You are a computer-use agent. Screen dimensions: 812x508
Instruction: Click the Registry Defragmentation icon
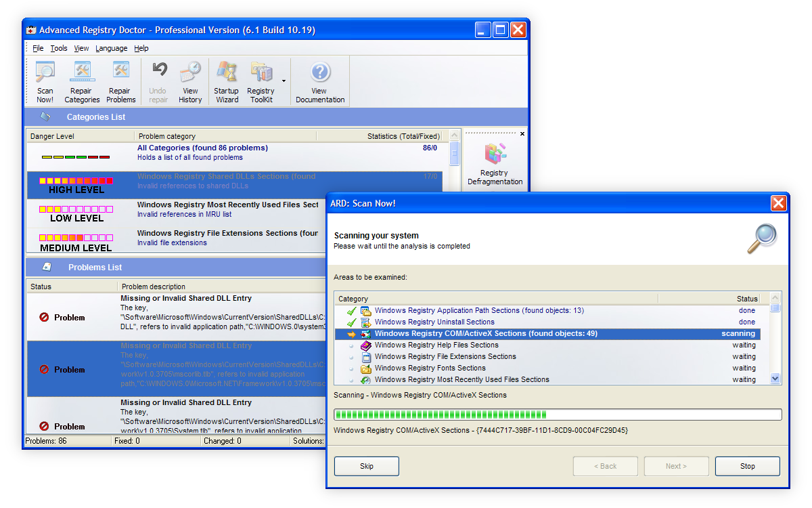coord(495,153)
